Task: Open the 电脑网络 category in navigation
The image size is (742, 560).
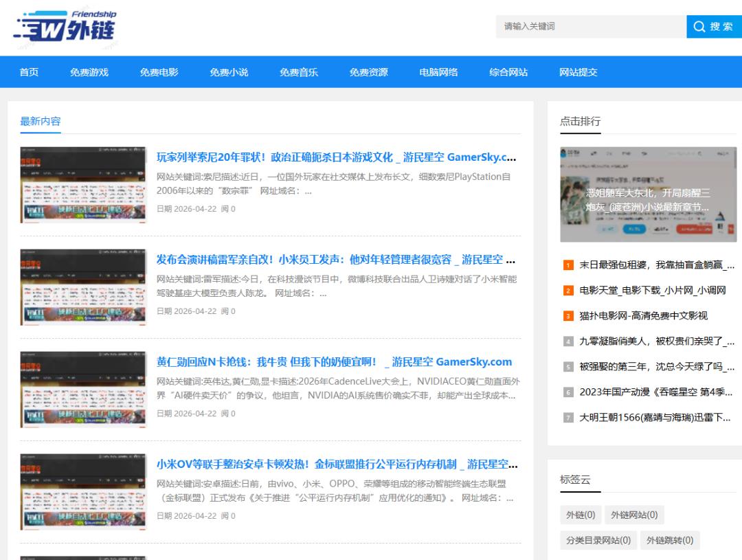Action: click(x=438, y=72)
